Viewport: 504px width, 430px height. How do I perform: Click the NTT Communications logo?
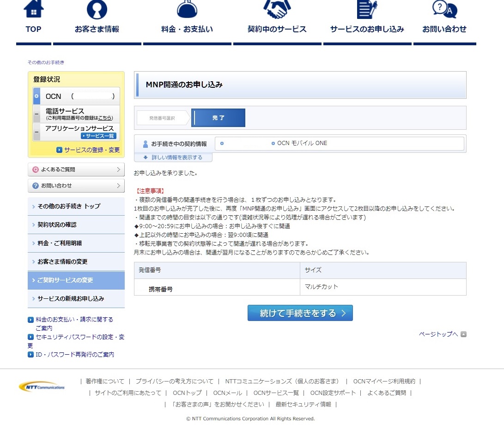[x=42, y=387]
